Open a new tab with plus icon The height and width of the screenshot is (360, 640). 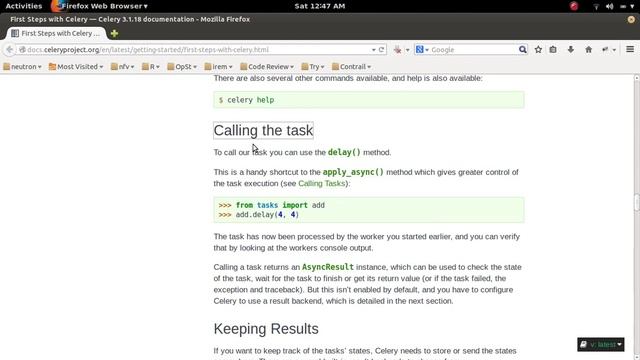[x=114, y=33]
